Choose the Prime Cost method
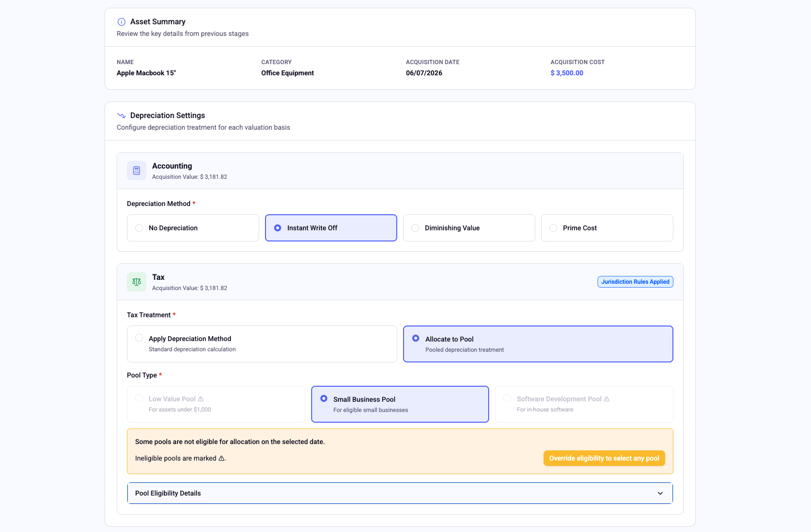Image resolution: width=811 pixels, height=532 pixels. pyautogui.click(x=607, y=228)
